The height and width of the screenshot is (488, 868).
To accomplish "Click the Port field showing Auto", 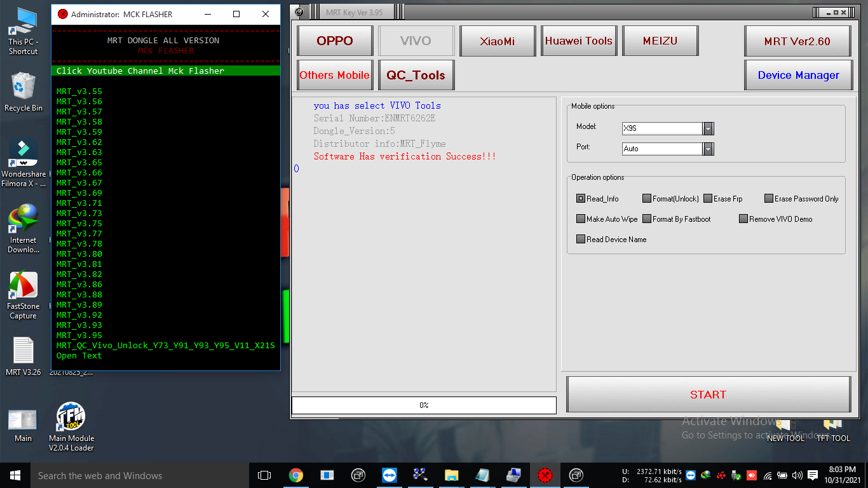I will (x=662, y=149).
